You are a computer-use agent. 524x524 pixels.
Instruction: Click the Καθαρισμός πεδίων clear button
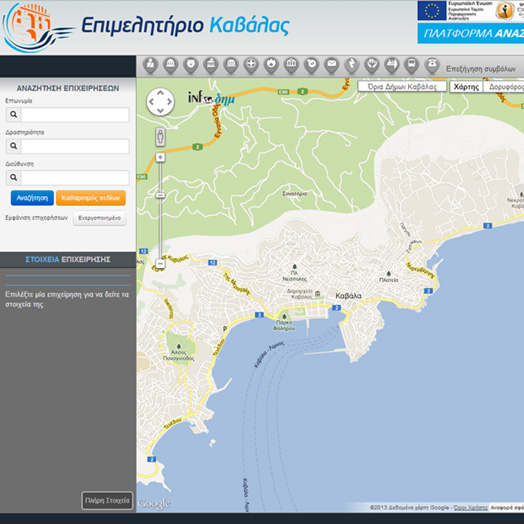pyautogui.click(x=91, y=198)
